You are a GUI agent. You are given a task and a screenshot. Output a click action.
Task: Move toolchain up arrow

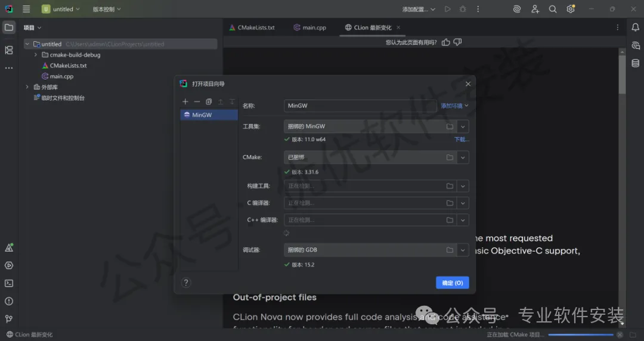coord(221,101)
